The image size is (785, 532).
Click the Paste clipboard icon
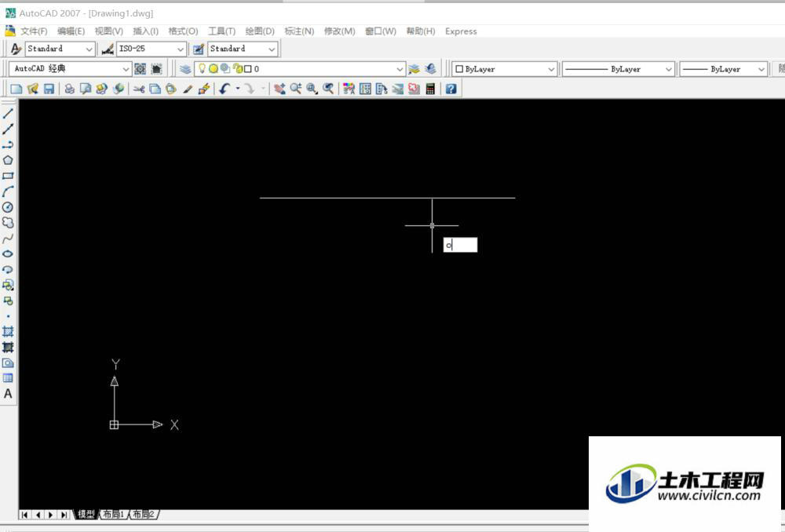(171, 89)
